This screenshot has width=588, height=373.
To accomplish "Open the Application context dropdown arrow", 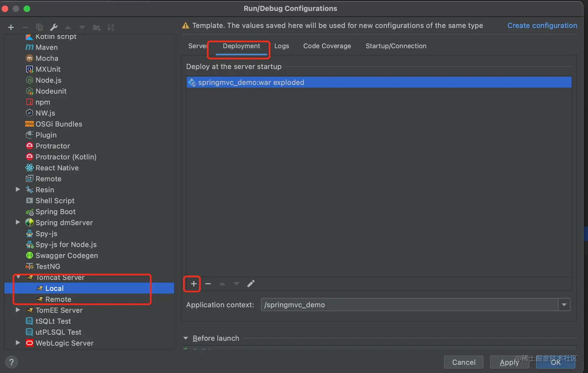I will click(564, 305).
